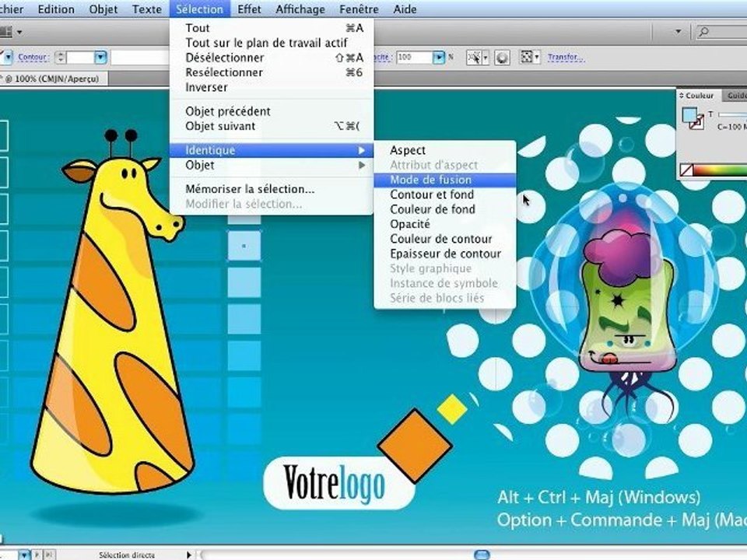Click the recolor artwork round icon
Image resolution: width=747 pixels, height=560 pixels.
(502, 58)
